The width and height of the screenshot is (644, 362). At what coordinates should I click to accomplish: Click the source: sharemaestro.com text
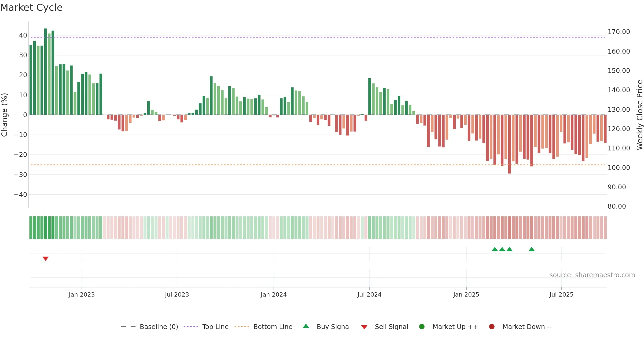pos(592,275)
